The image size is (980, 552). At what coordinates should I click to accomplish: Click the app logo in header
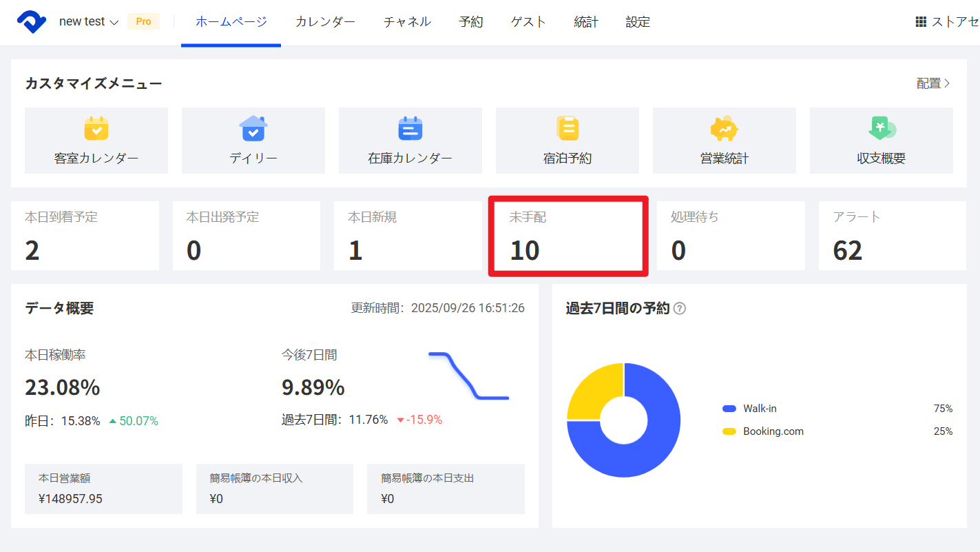click(x=32, y=22)
